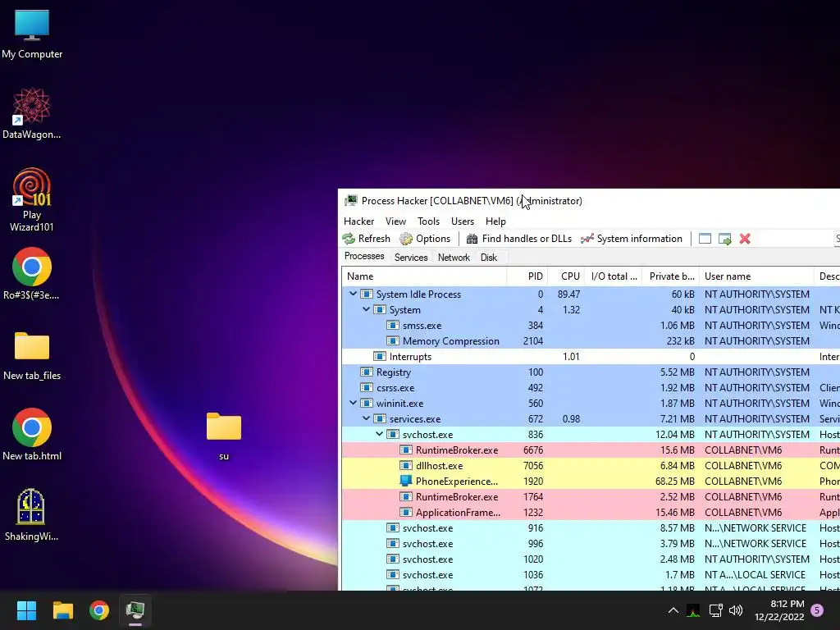Sort by the PID column header

[x=527, y=276]
